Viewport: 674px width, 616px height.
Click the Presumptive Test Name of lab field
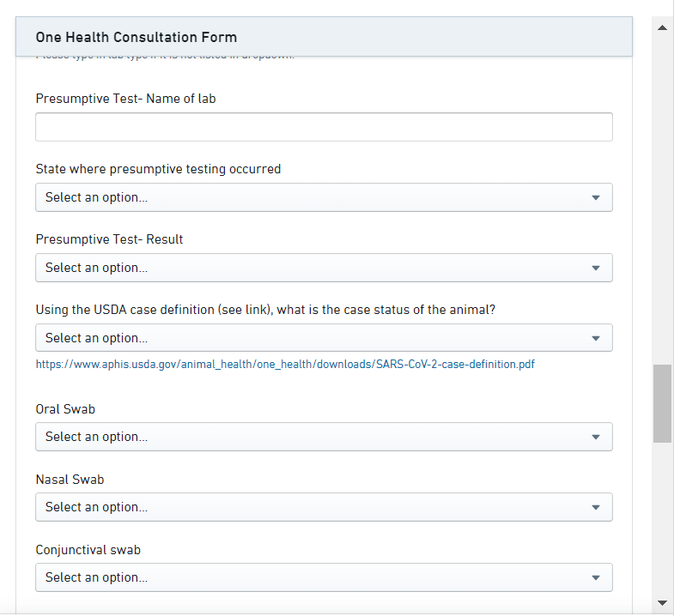point(324,127)
